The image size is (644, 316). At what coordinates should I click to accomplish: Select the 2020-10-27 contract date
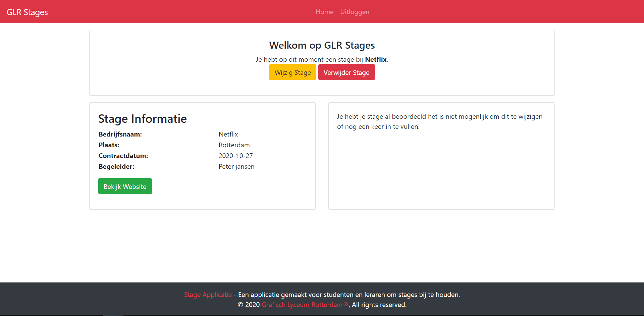click(x=236, y=156)
